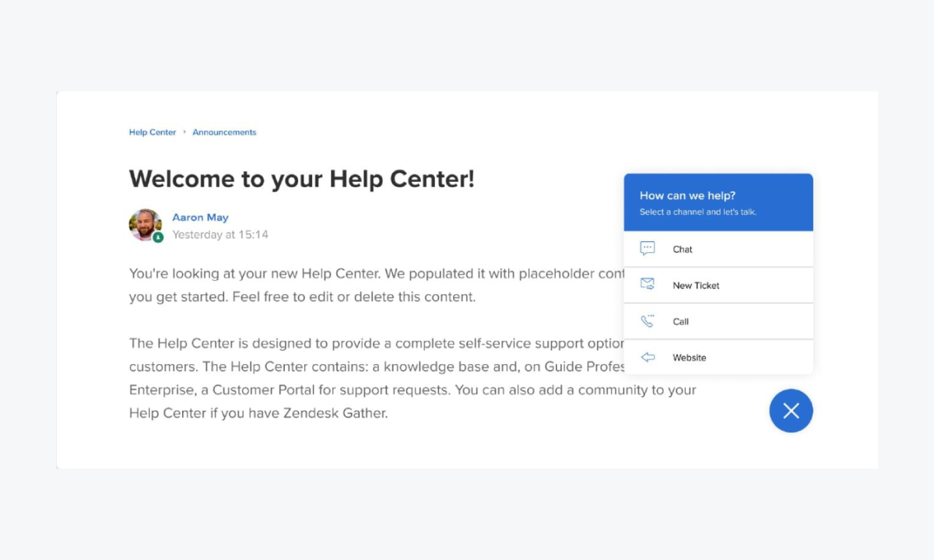Viewport: 934px width, 560px height.
Task: Click the back-arrow icon beside Website
Action: pos(647,357)
